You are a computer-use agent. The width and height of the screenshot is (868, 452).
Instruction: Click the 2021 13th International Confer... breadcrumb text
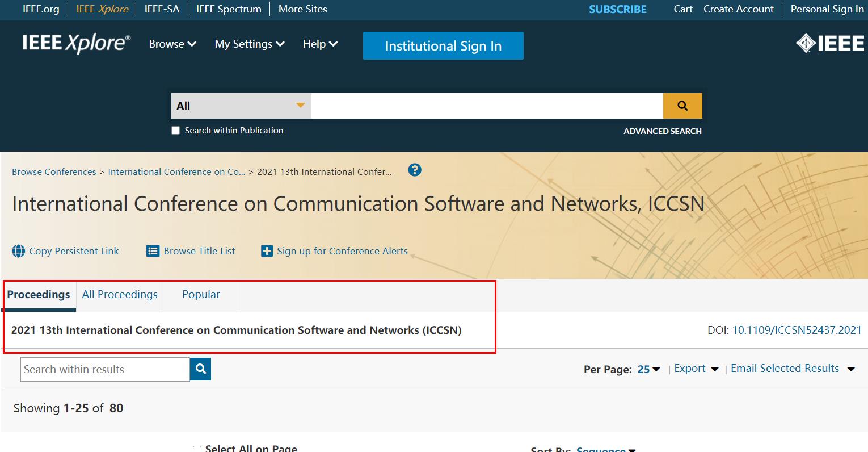coord(324,171)
